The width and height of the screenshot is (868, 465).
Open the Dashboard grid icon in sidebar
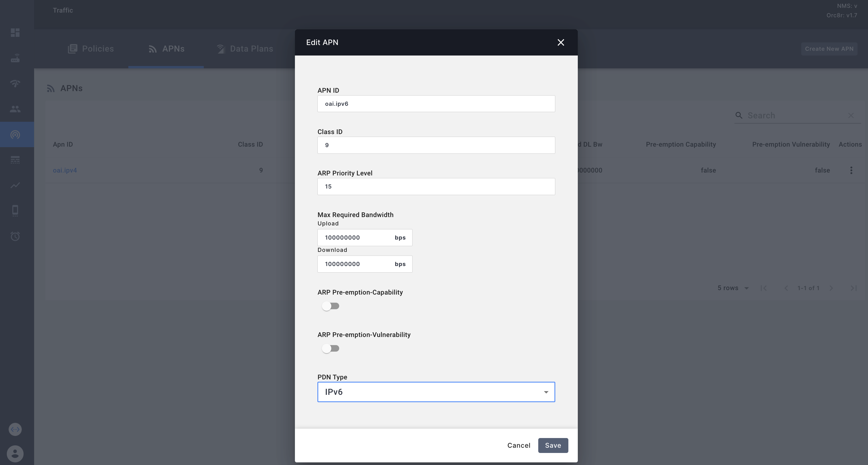point(15,33)
